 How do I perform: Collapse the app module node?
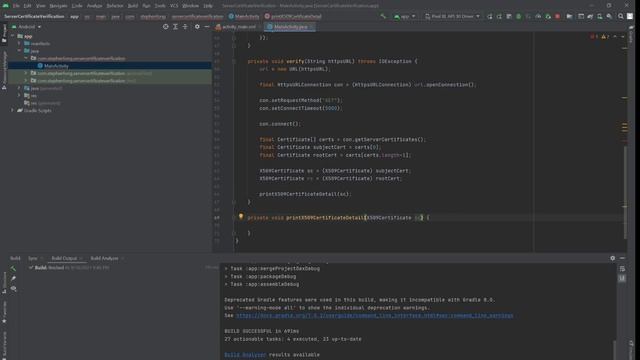[x=13, y=36]
